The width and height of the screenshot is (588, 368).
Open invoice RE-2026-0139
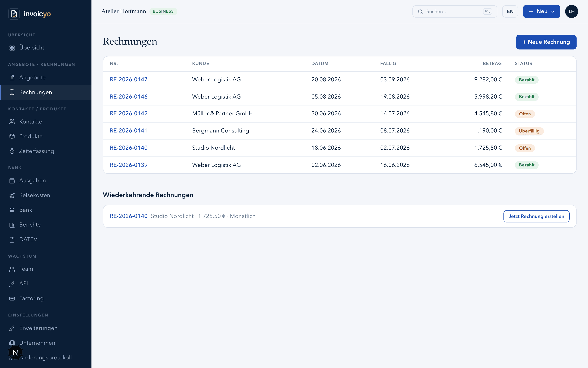(129, 165)
